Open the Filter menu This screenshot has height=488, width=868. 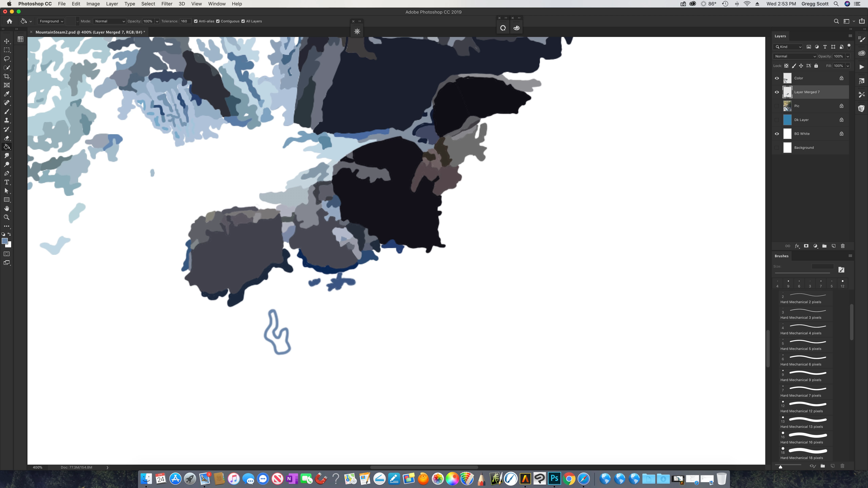coord(166,4)
